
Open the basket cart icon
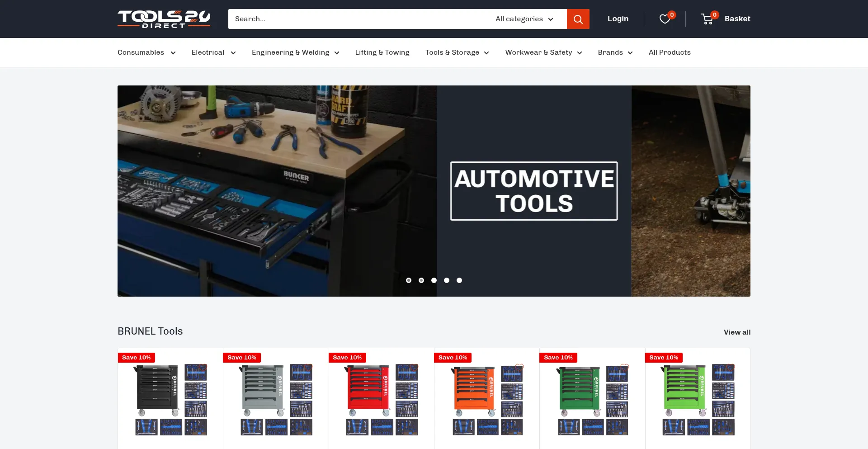coord(707,19)
